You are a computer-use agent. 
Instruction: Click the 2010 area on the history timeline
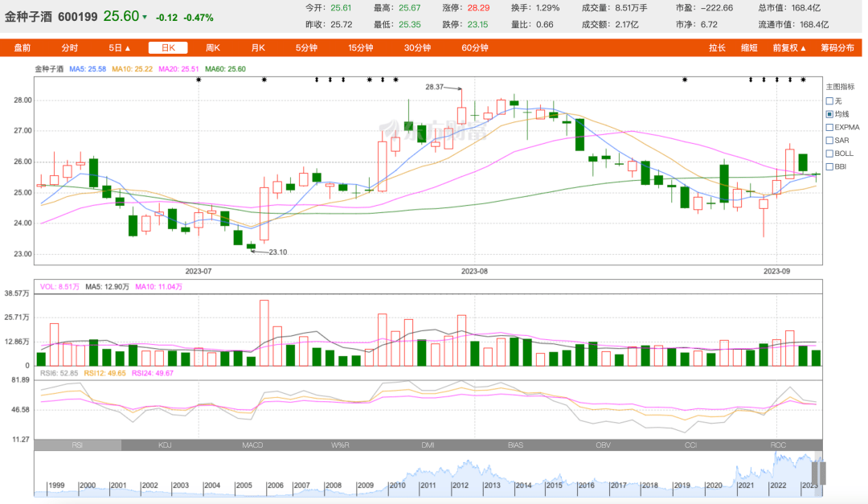point(396,485)
